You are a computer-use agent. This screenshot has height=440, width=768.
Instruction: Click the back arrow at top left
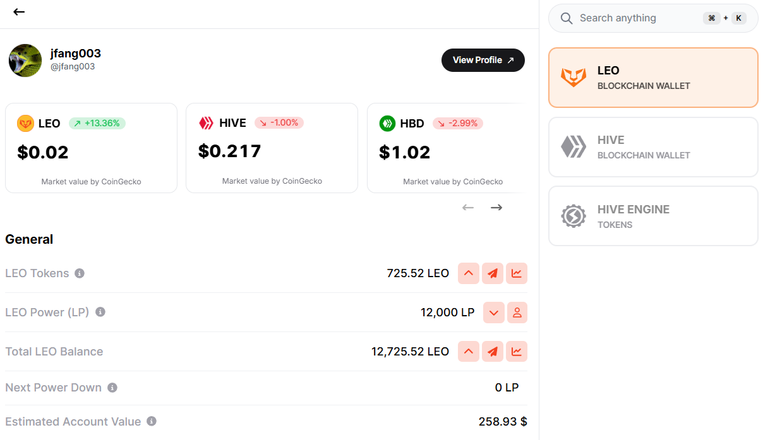[19, 12]
